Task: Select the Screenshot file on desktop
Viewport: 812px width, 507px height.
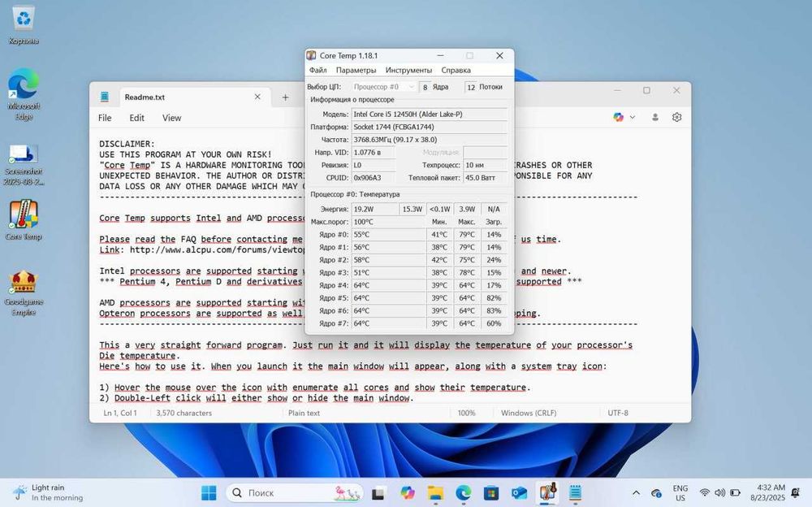Action: point(24,165)
